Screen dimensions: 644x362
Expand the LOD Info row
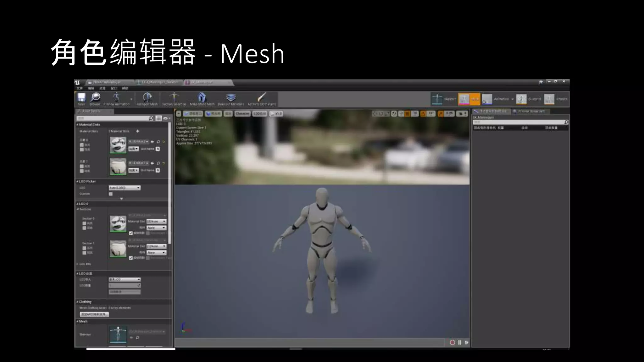[x=77, y=264]
